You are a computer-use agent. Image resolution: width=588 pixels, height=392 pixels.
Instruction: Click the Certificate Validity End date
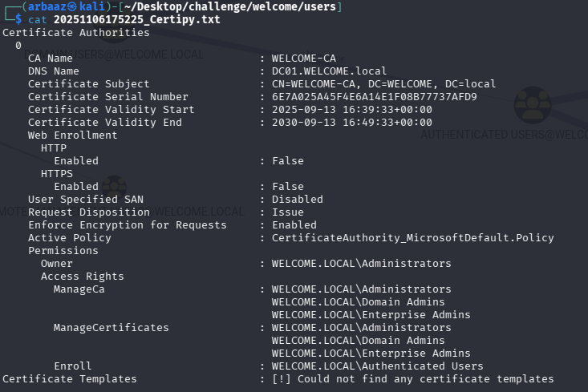[x=351, y=123]
